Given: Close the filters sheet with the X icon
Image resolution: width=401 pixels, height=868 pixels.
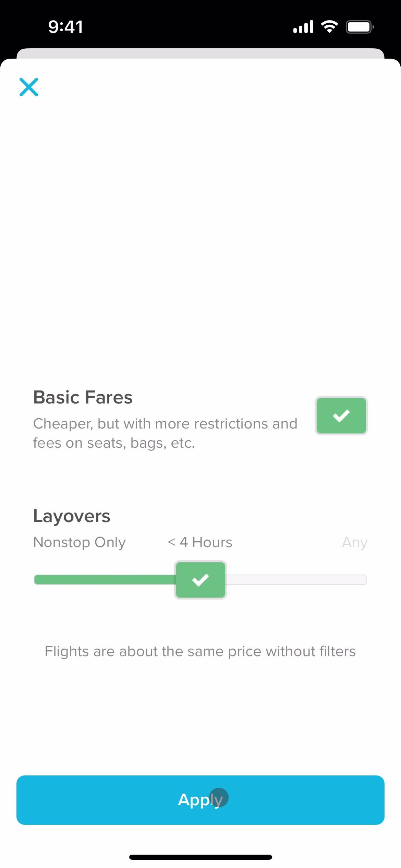Looking at the screenshot, I should click(29, 87).
